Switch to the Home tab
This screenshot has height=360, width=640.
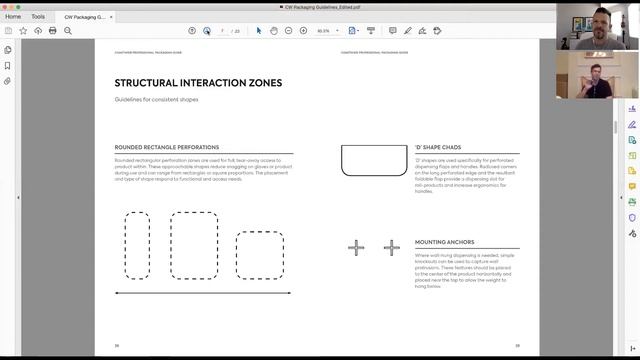tap(13, 17)
